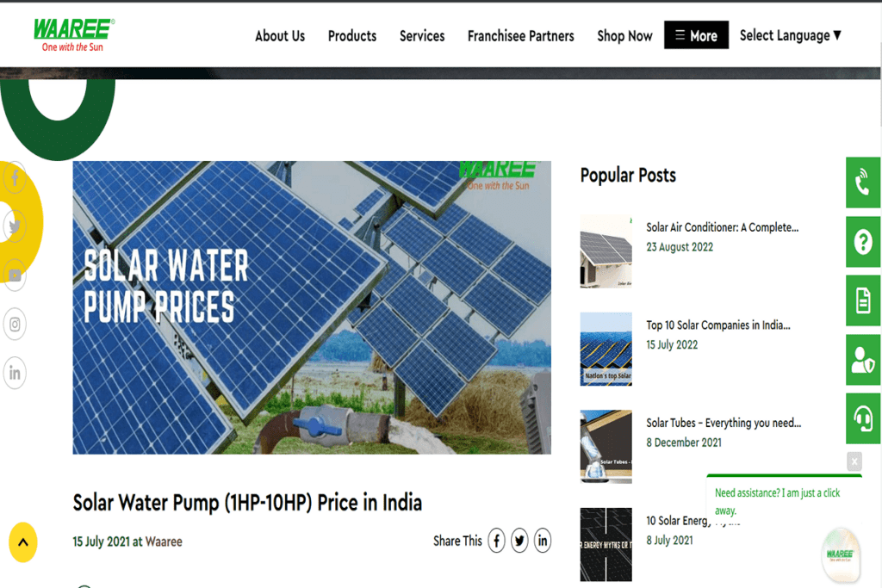
Task: Click the YouTube icon in the sidebar
Action: click(x=15, y=276)
